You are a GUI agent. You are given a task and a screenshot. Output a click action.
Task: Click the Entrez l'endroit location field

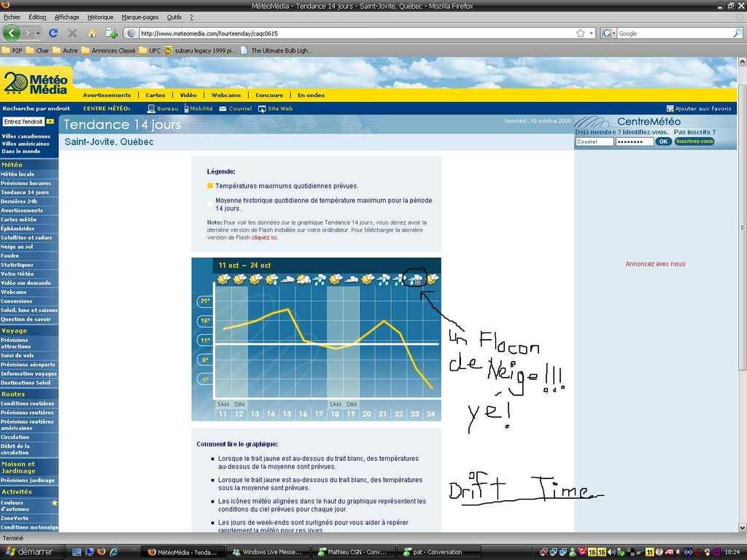click(x=23, y=122)
